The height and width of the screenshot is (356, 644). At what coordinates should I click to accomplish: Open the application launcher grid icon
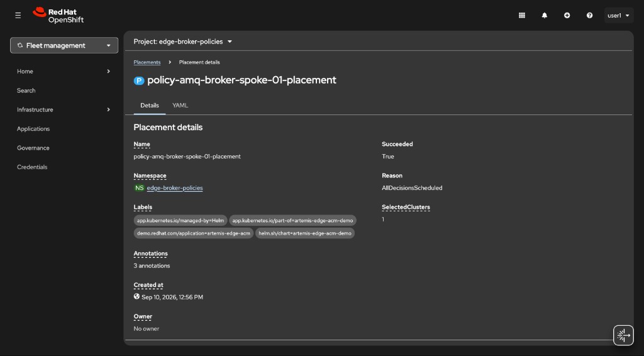click(x=521, y=15)
